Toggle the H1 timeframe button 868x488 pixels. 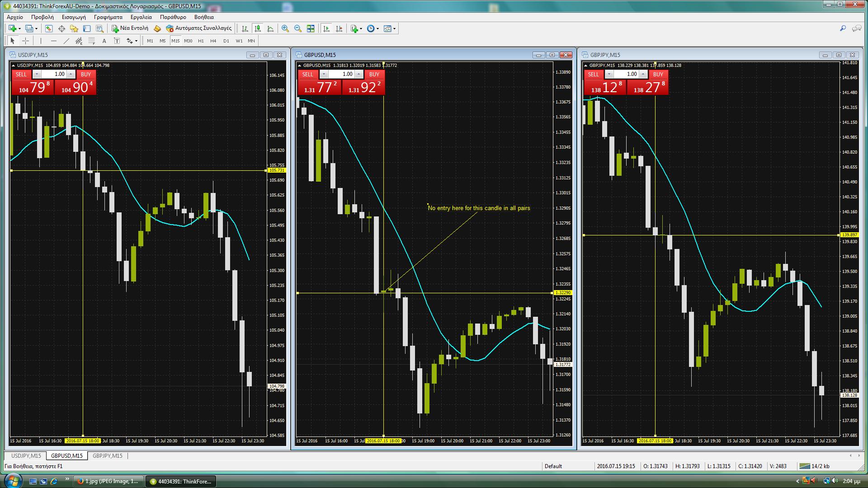[201, 41]
